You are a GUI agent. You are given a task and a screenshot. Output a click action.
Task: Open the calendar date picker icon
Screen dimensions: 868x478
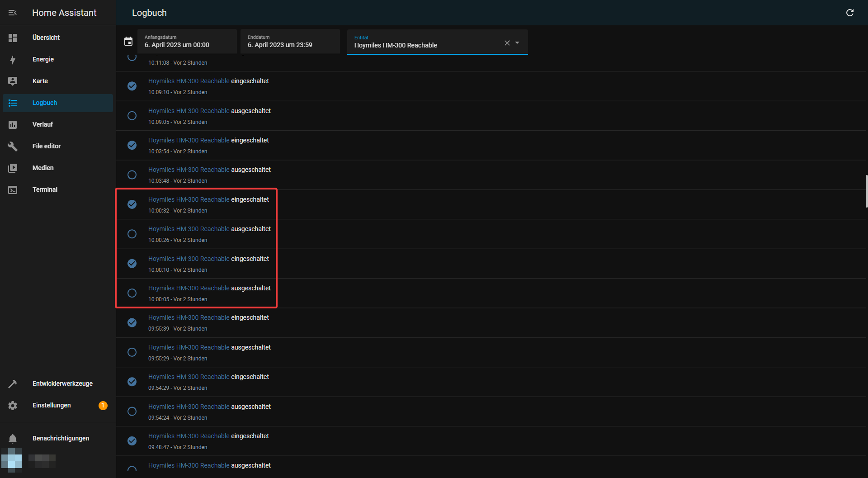[x=128, y=41]
